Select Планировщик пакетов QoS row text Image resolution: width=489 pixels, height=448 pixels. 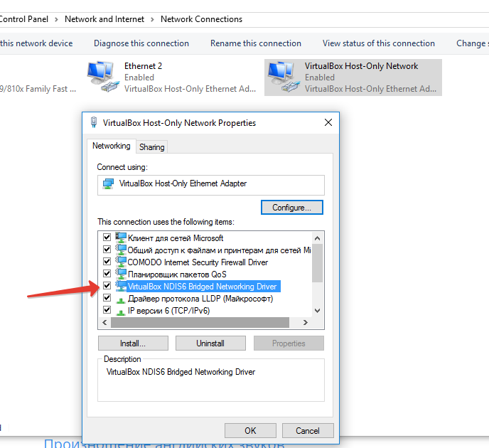[x=177, y=274]
